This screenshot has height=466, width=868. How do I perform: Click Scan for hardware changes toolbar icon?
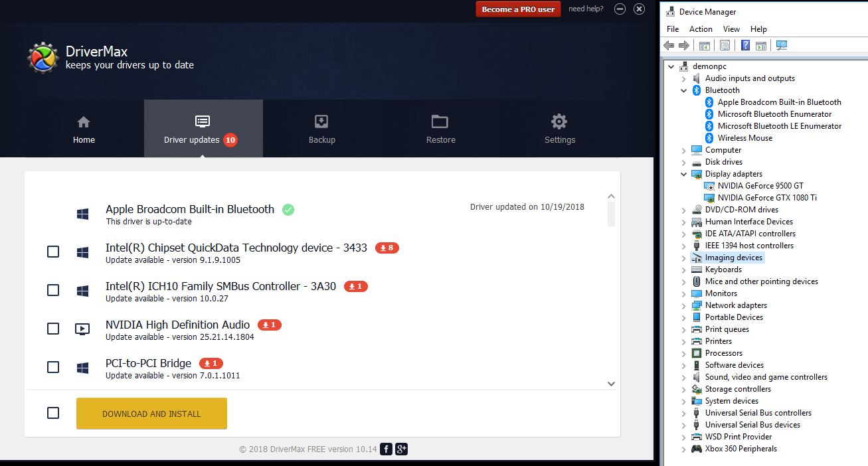tap(782, 46)
